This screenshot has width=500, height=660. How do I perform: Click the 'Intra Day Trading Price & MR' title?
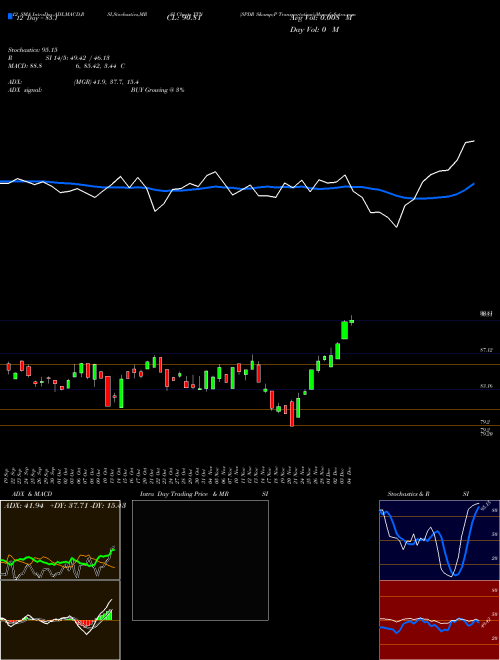click(184, 494)
